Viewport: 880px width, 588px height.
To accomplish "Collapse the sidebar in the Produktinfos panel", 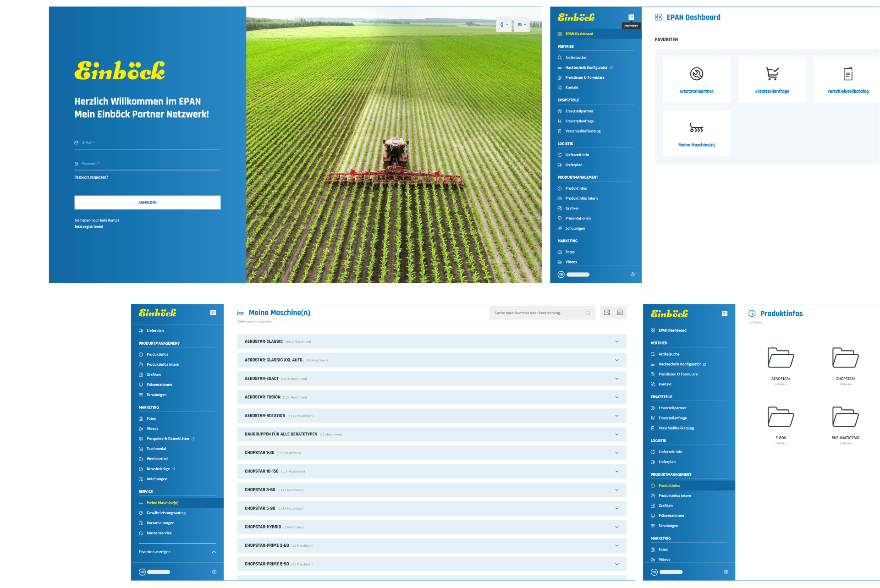I will (725, 313).
